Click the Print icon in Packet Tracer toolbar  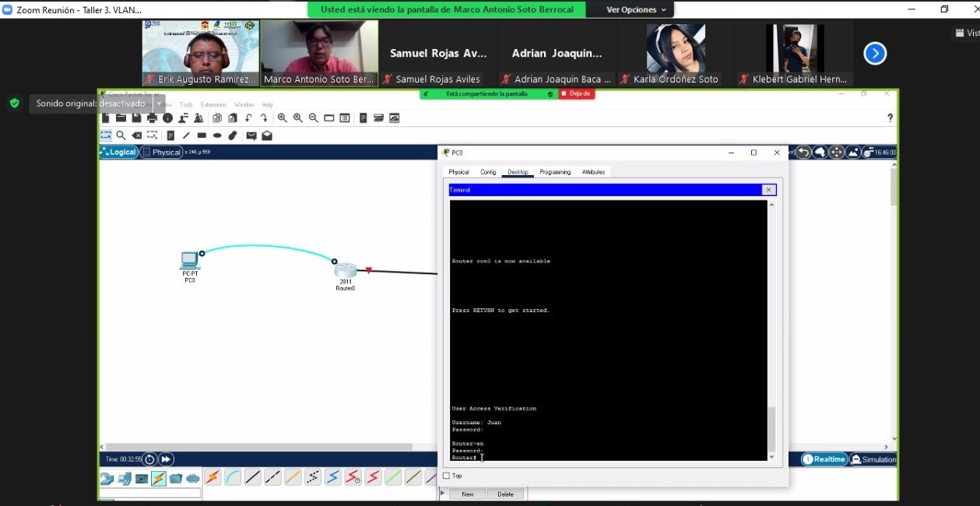pyautogui.click(x=152, y=118)
